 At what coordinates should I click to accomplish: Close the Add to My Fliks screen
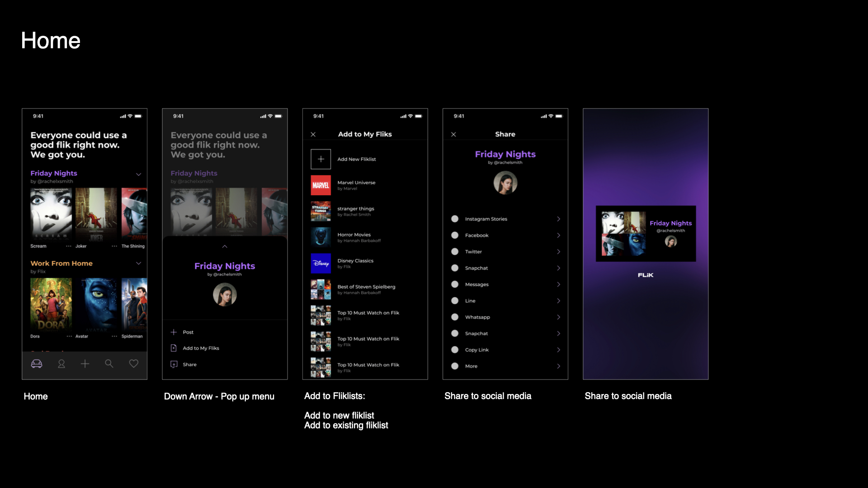click(313, 135)
